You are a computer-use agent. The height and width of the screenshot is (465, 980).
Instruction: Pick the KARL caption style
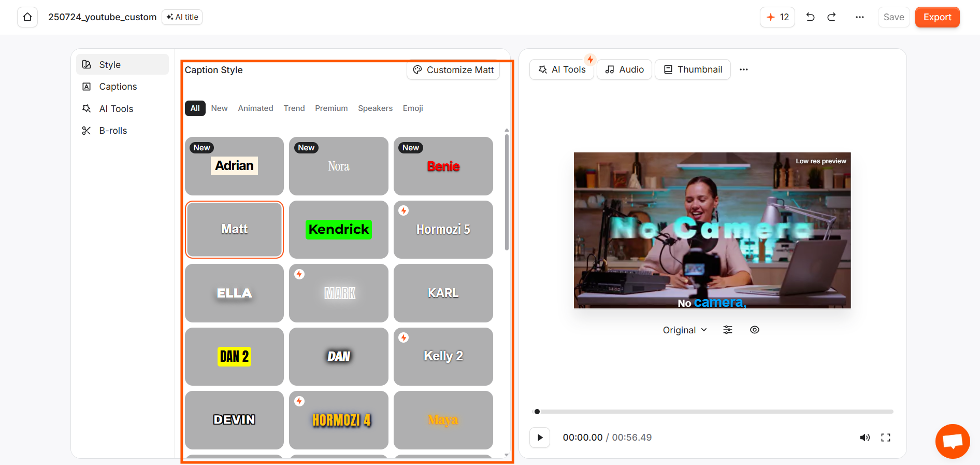(x=443, y=293)
